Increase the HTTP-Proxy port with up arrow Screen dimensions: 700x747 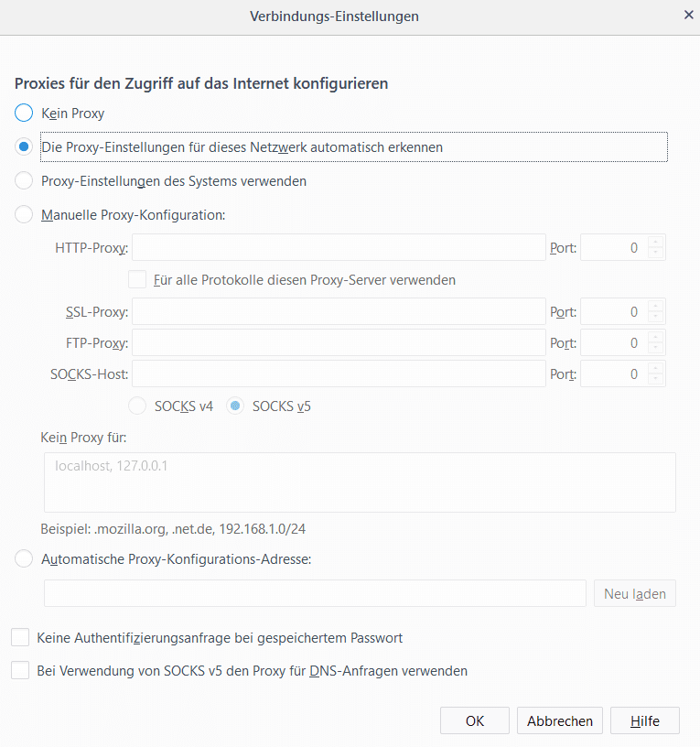tap(655, 242)
